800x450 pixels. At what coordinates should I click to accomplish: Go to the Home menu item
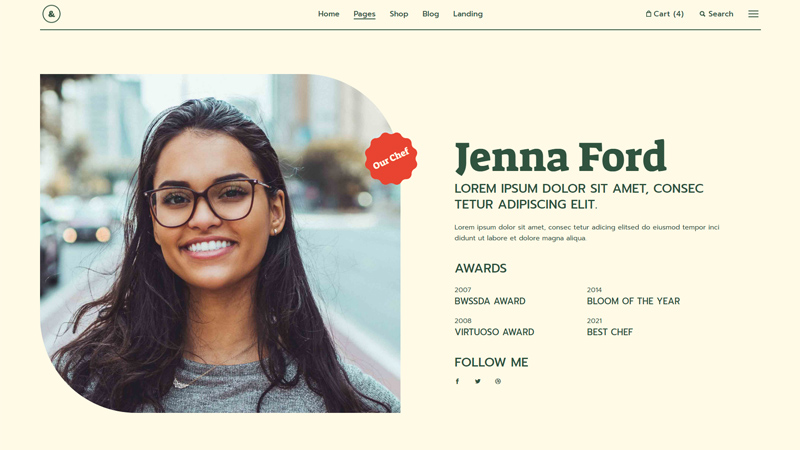(x=329, y=14)
